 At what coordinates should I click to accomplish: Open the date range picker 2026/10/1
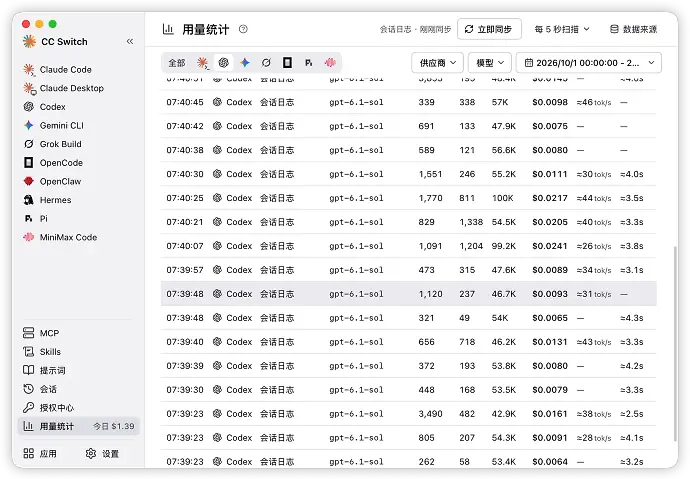(589, 63)
